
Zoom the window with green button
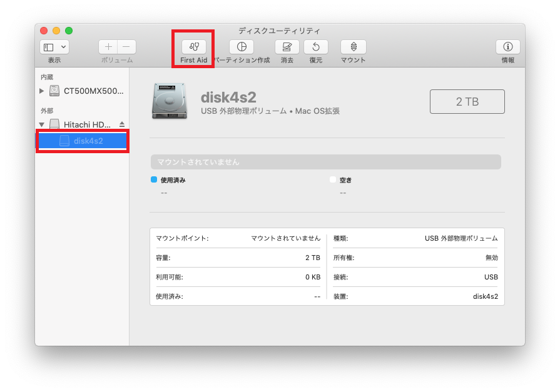pos(69,31)
